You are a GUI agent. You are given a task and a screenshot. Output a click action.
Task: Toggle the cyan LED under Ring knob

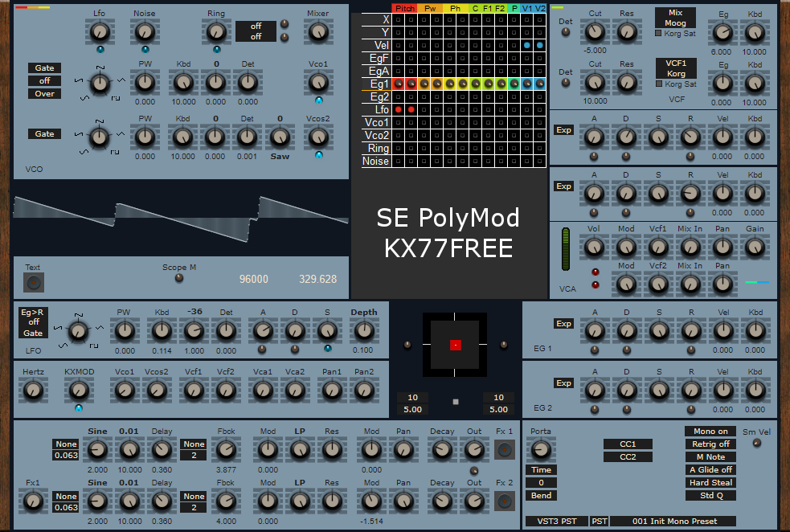[217, 49]
